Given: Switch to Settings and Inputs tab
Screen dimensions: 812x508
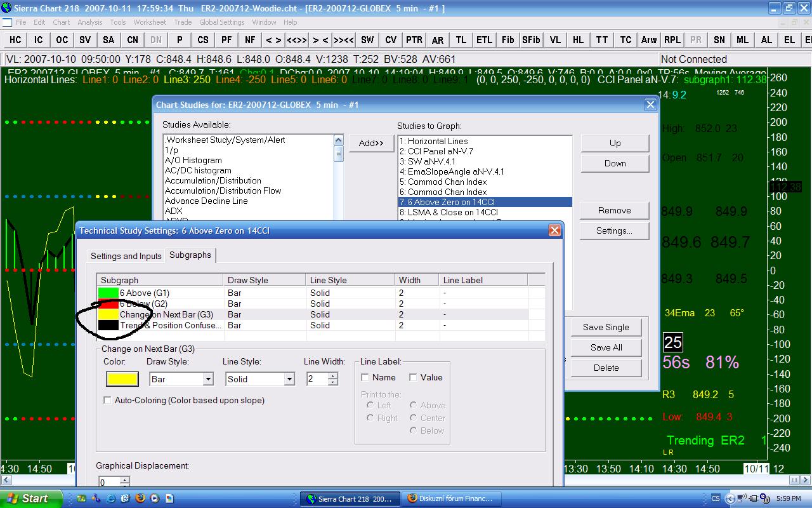Looking at the screenshot, I should tap(126, 256).
